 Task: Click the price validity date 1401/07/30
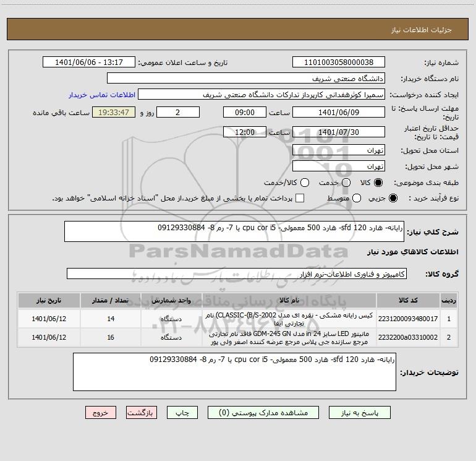click(x=339, y=132)
